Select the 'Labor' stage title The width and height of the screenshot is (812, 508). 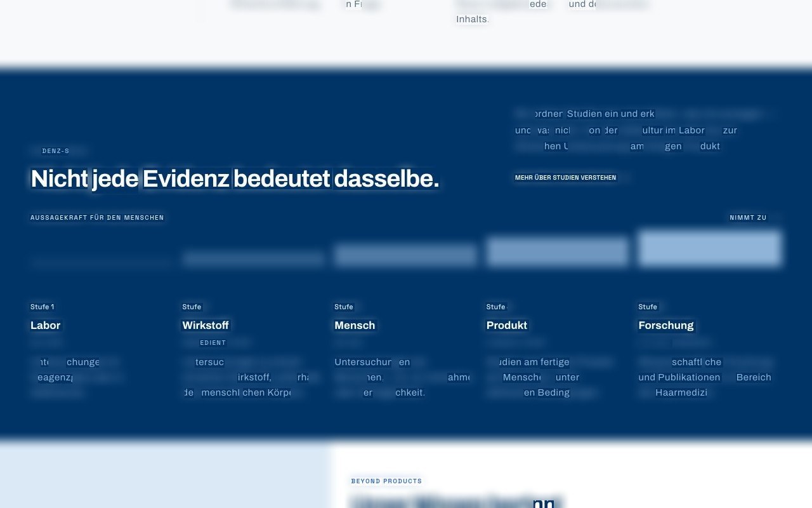tap(46, 325)
